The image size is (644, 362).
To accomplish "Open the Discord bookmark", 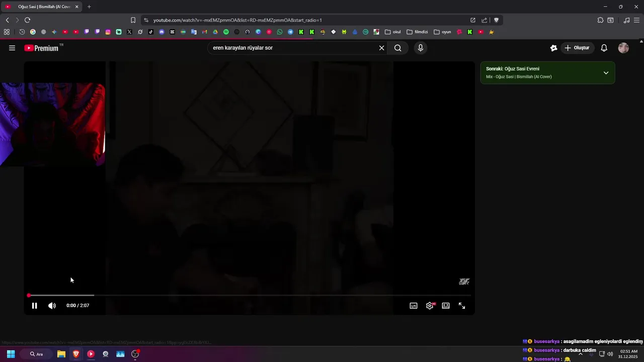I will click(x=162, y=32).
